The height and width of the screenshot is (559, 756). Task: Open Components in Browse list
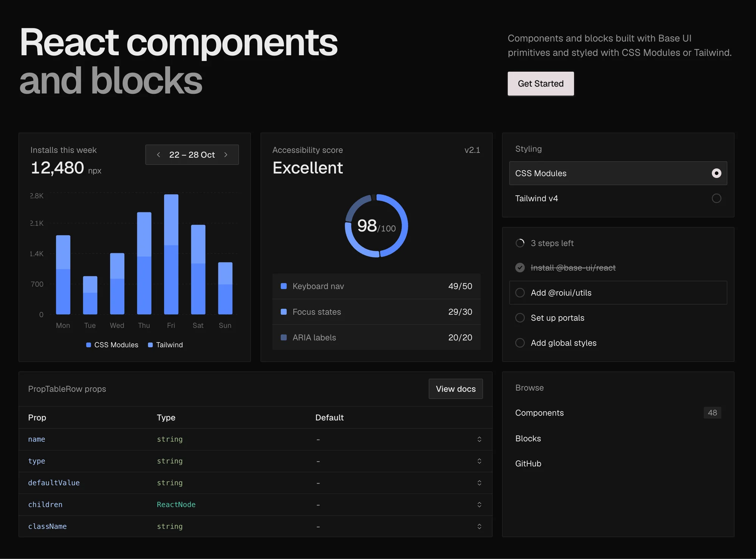tap(618, 413)
